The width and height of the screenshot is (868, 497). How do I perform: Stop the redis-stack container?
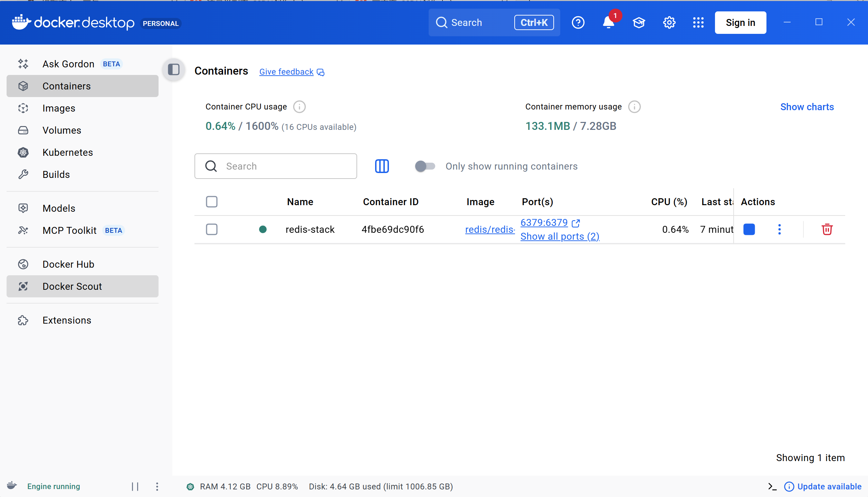[749, 229]
